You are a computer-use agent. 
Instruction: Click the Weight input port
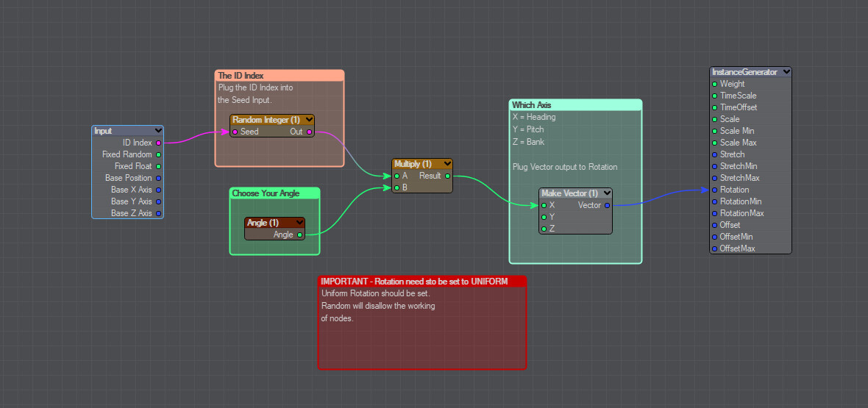715,84
